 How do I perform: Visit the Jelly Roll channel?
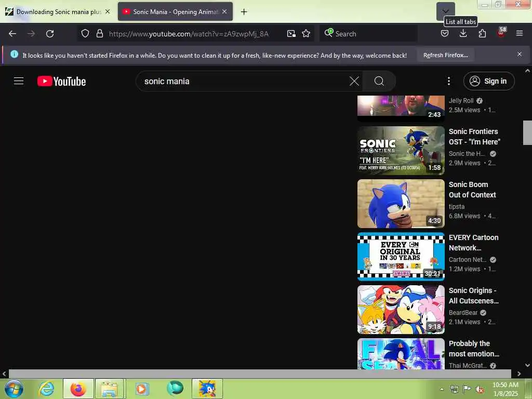461,100
